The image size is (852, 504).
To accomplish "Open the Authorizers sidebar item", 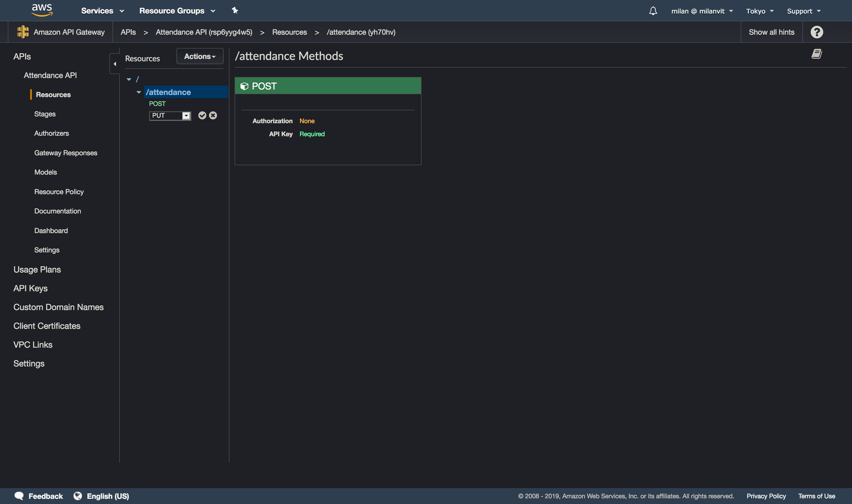I will click(52, 133).
